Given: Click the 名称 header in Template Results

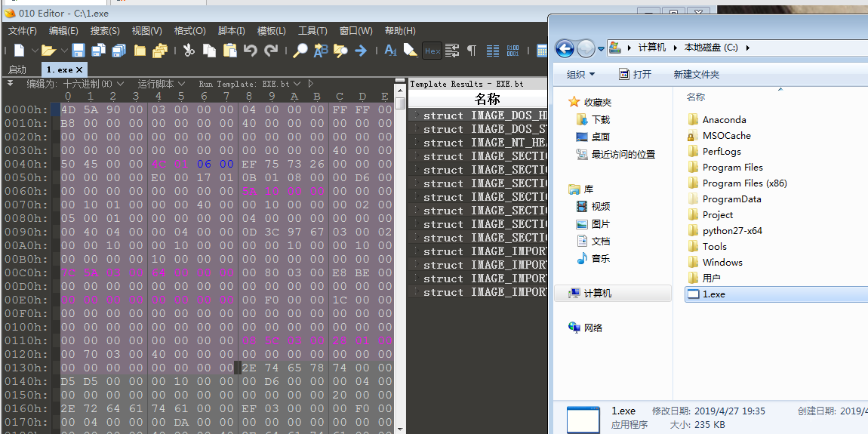Looking at the screenshot, I should pos(487,100).
